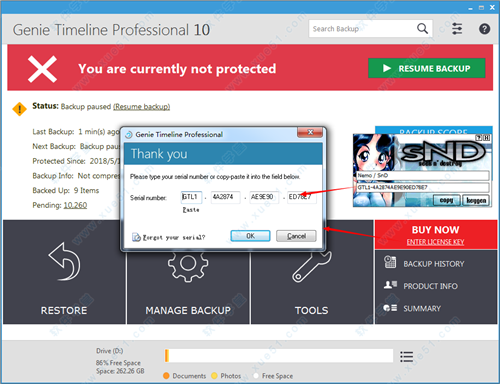Open Product Info menu entry

click(x=430, y=286)
